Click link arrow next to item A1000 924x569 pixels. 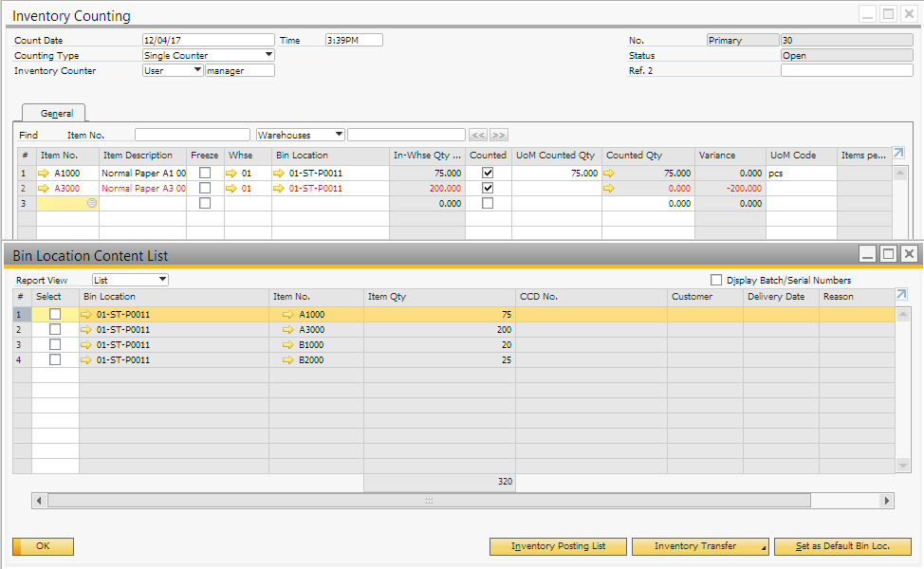pos(44,174)
